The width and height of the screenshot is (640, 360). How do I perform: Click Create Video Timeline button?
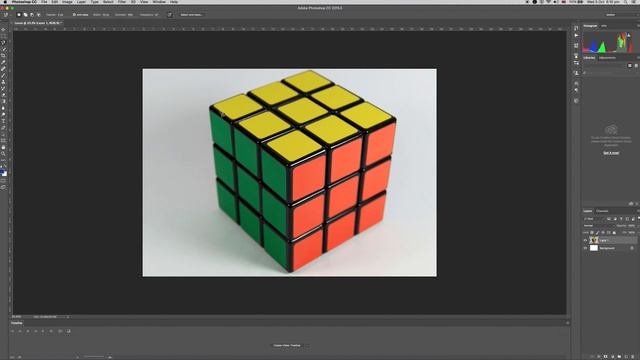(x=287, y=345)
